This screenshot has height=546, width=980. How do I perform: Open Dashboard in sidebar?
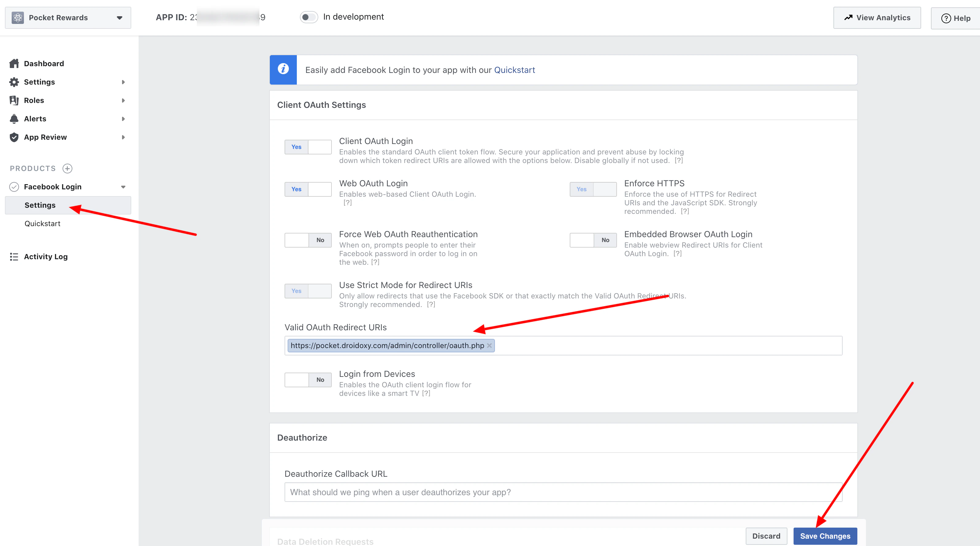44,63
